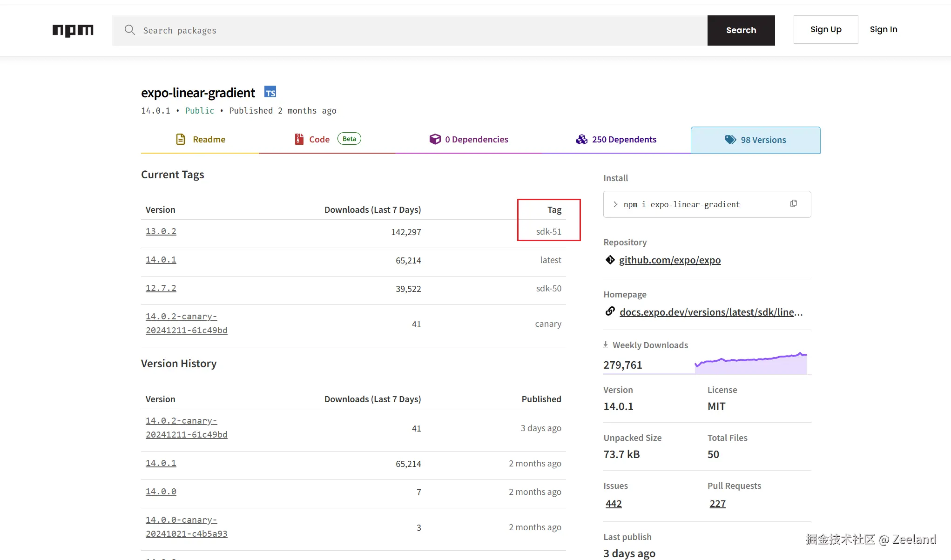Image resolution: width=951 pixels, height=560 pixels.
Task: Click the Sign Up button
Action: tap(825, 29)
